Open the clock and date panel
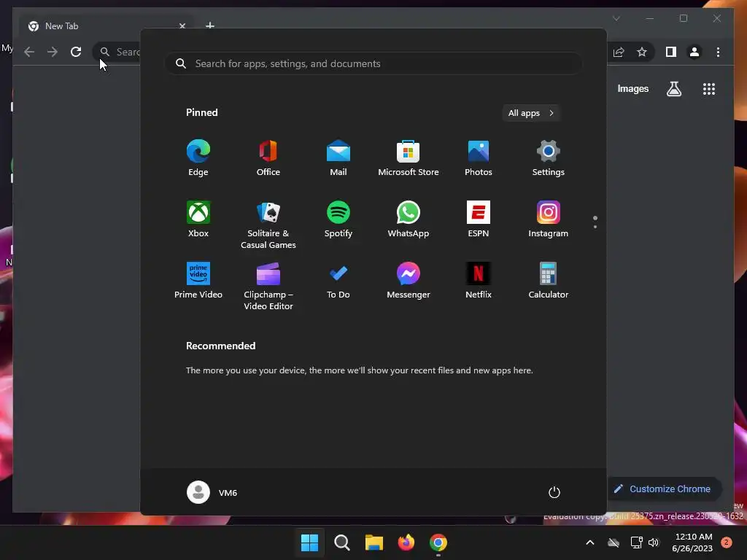 tap(693, 542)
